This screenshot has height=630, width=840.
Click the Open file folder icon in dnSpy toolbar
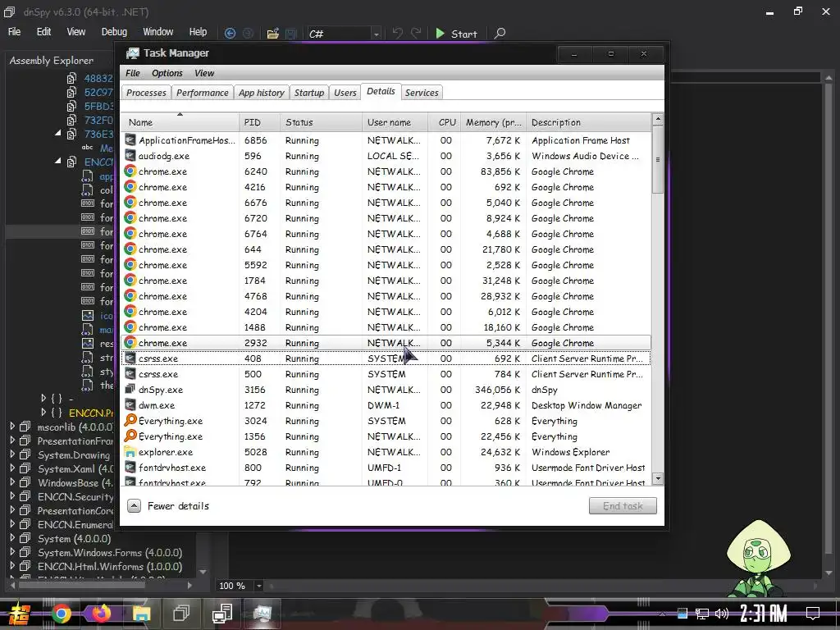coord(272,34)
